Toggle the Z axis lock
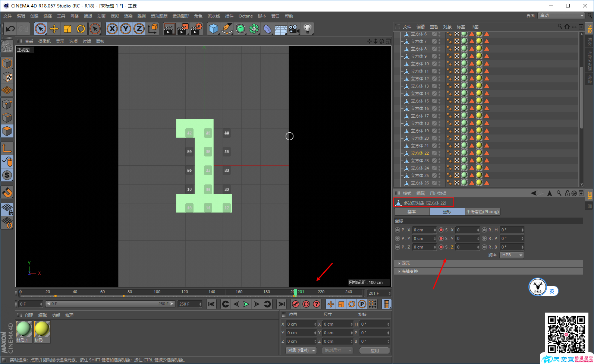 pos(139,29)
